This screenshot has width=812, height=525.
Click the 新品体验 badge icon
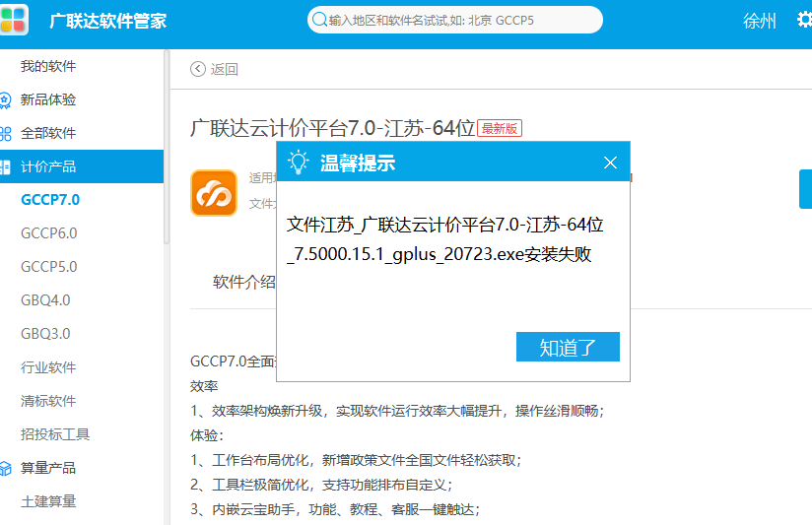(5, 100)
